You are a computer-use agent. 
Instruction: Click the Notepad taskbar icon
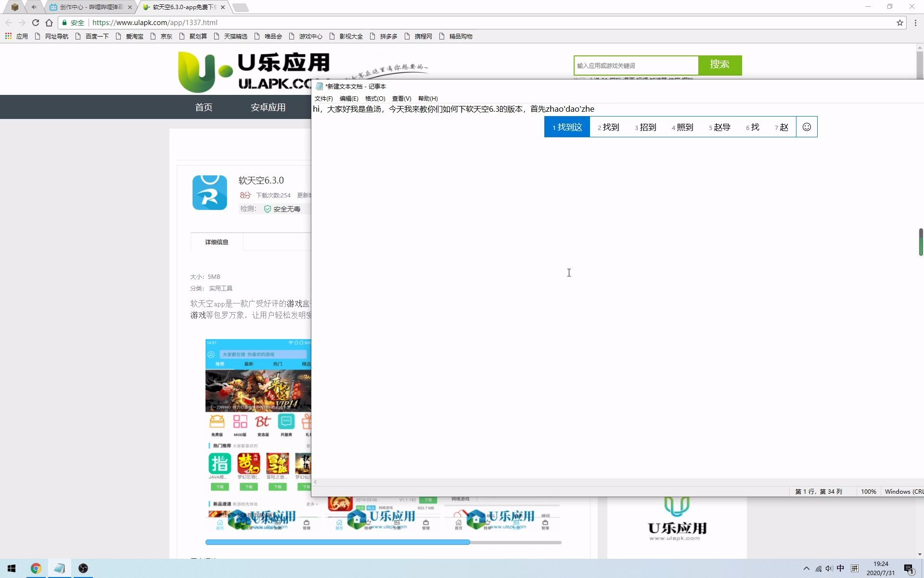[x=59, y=568]
